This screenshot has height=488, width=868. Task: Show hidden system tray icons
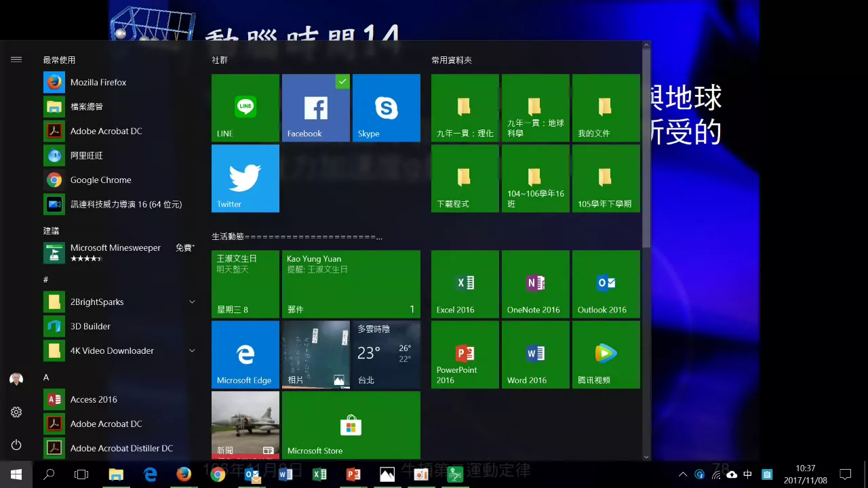pyautogui.click(x=683, y=474)
